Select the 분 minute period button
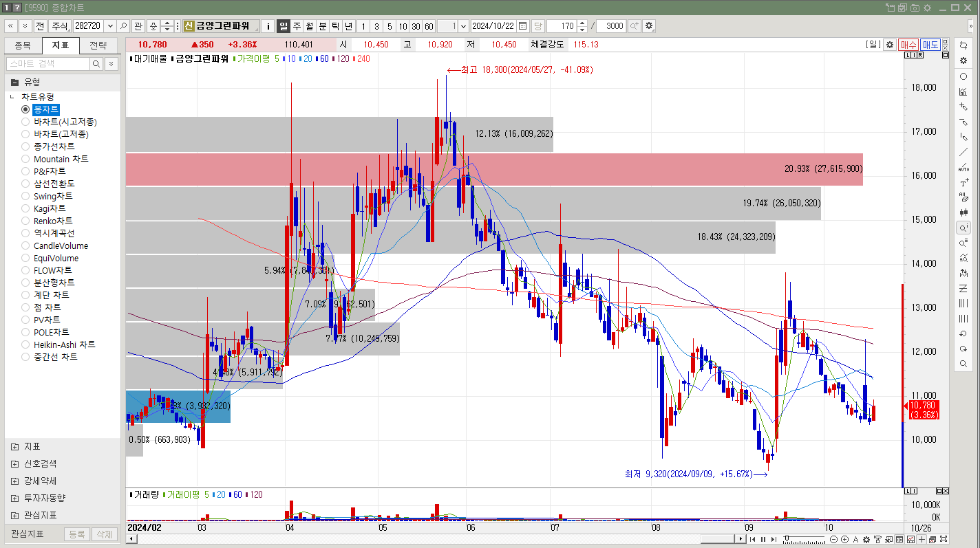Viewport: 980px width, 548px height. pyautogui.click(x=323, y=26)
